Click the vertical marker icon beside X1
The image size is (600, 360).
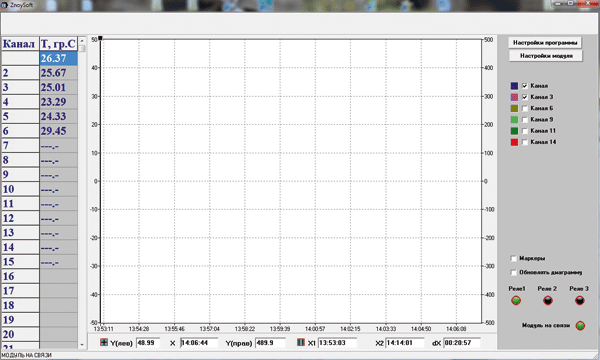tap(301, 342)
